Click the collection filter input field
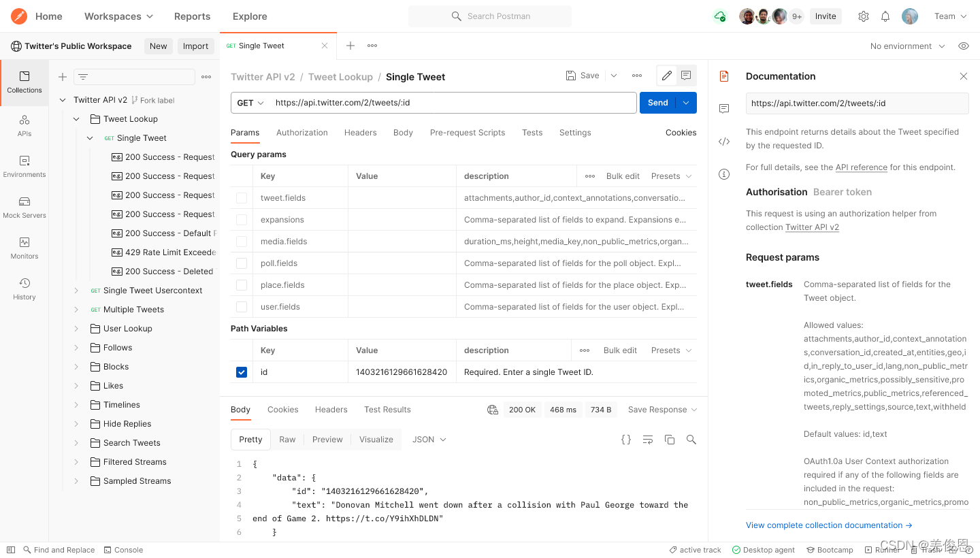 [x=134, y=77]
